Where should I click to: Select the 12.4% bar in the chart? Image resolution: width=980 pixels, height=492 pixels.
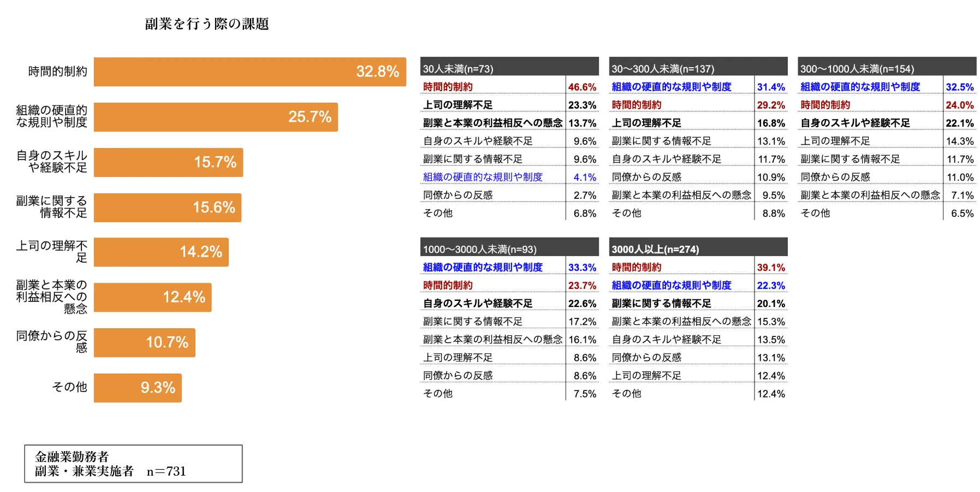pos(152,297)
